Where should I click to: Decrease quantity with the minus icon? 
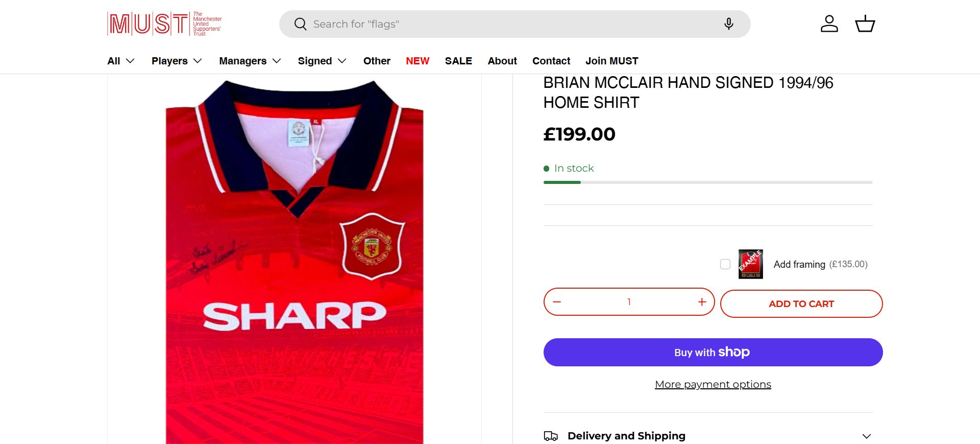[x=557, y=302]
